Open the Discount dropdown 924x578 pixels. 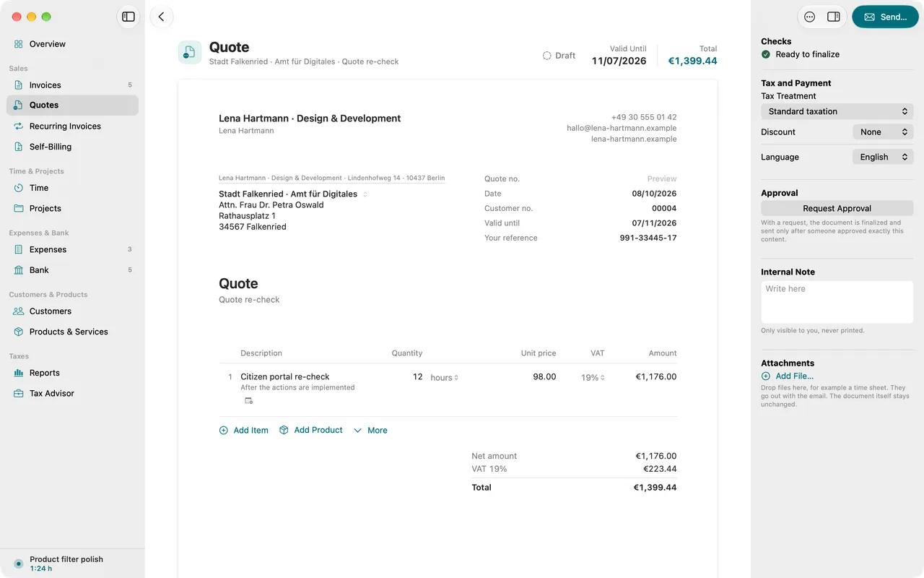[x=883, y=132]
